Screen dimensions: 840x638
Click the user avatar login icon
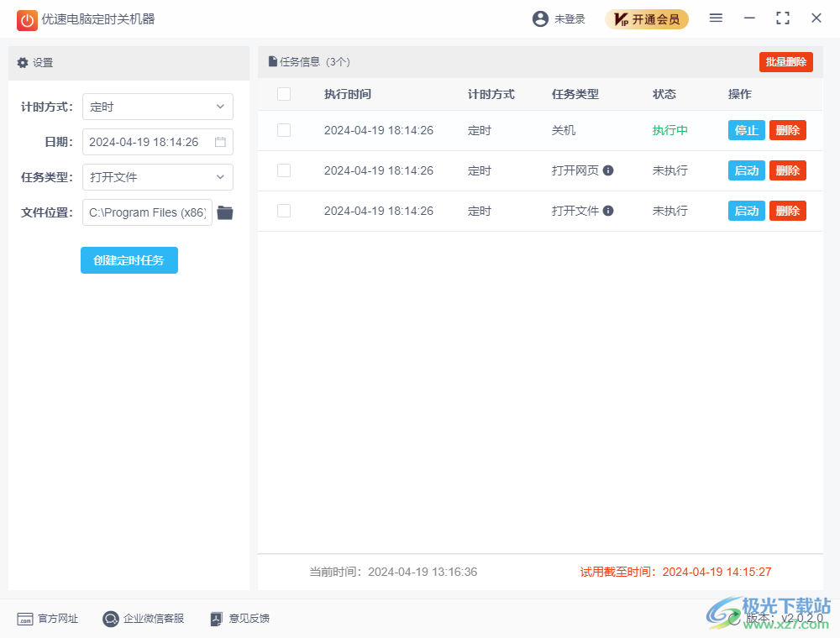pyautogui.click(x=540, y=18)
